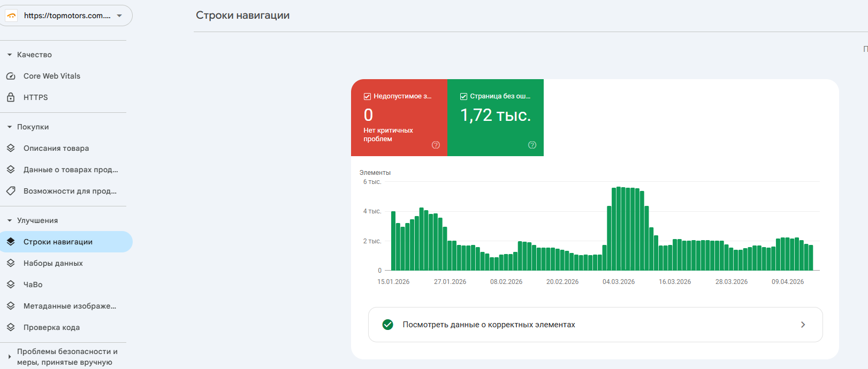Click the 2 тыс. axis label
The height and width of the screenshot is (369, 868).
pyautogui.click(x=372, y=241)
